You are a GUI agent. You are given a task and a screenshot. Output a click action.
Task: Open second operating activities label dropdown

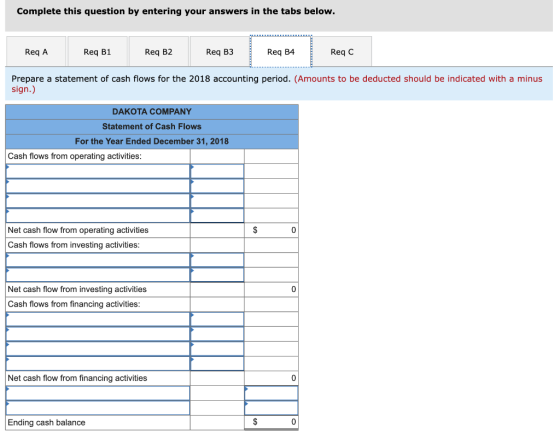(98, 186)
